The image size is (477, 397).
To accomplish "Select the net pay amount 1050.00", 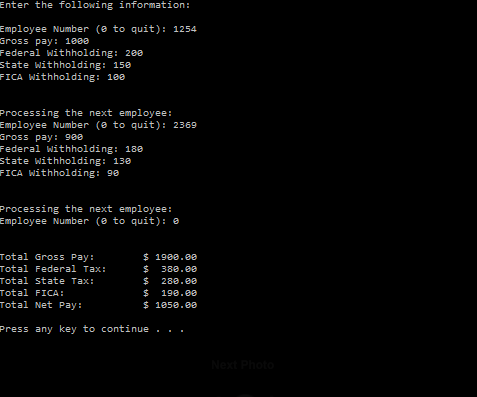I will point(176,305).
